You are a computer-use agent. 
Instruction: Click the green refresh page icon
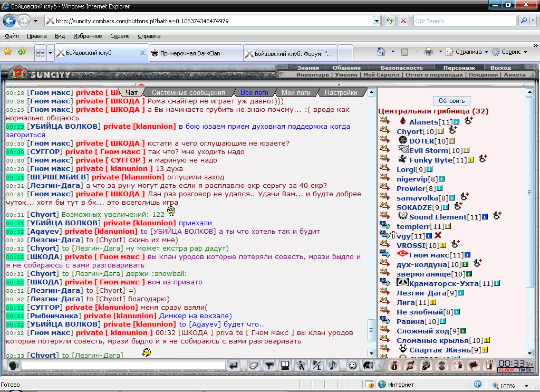click(390, 21)
